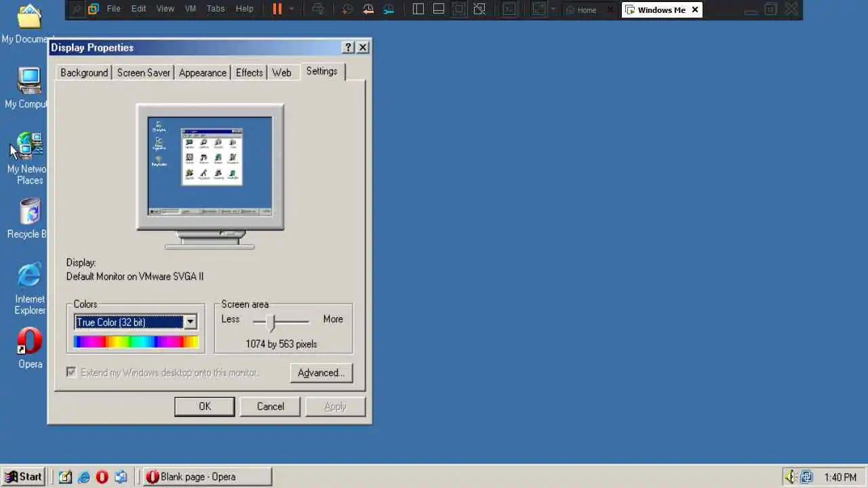Toggle Extend my Windows desktop checkbox
868x488 pixels.
pyautogui.click(x=71, y=373)
